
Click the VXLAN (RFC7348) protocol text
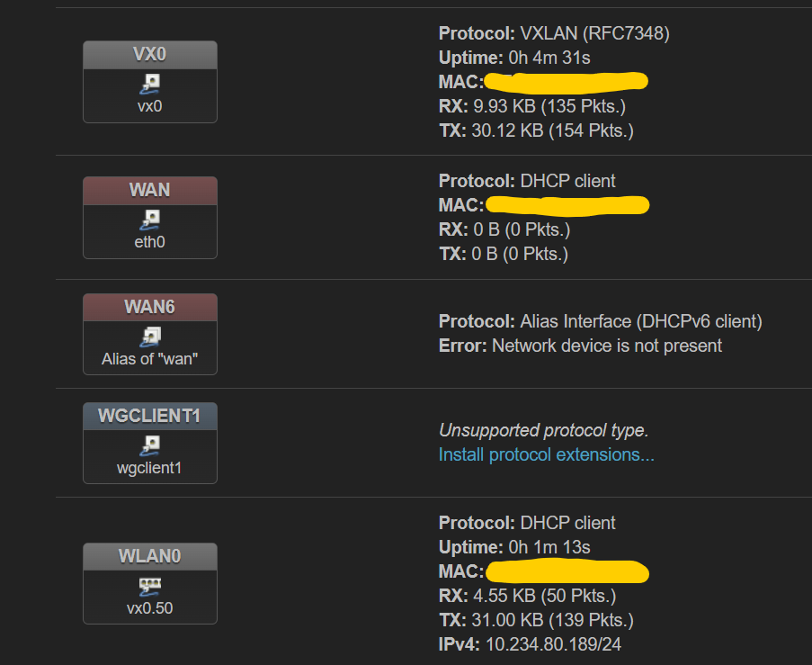(x=594, y=33)
